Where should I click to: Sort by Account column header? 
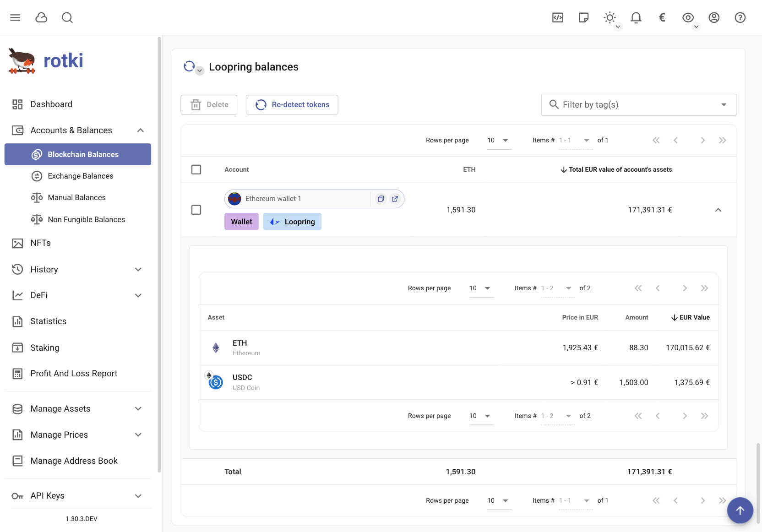(236, 170)
